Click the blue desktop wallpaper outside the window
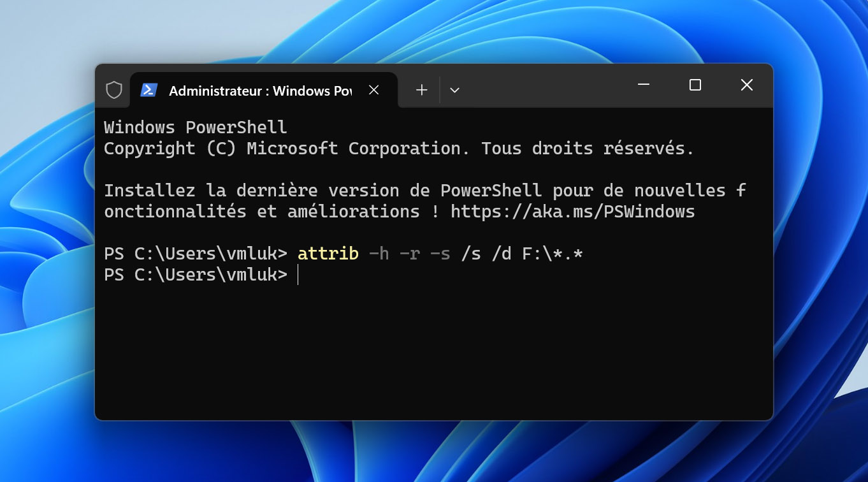Image resolution: width=868 pixels, height=482 pixels. click(x=822, y=255)
